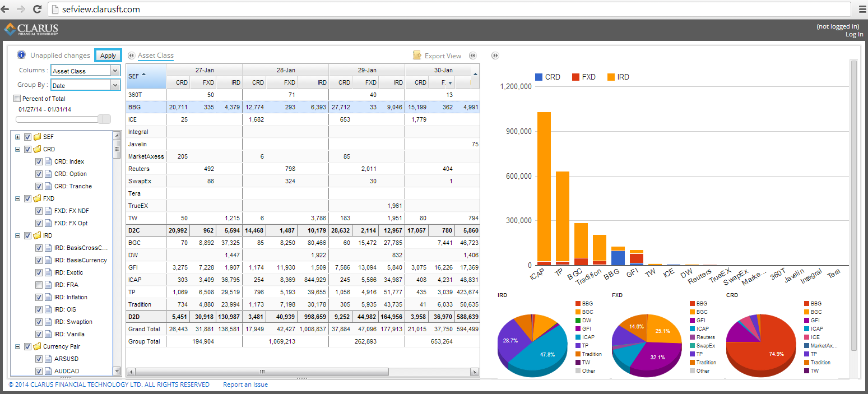Click the browser address bar
Screen dimensions: 868x394
click(450, 10)
